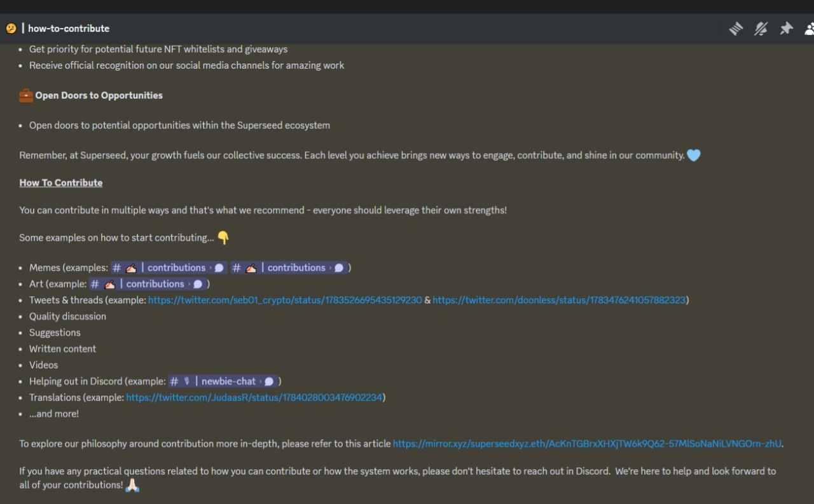Click the 'If you have any practical questions' paragraph
The height and width of the screenshot is (504, 814).
(397, 478)
